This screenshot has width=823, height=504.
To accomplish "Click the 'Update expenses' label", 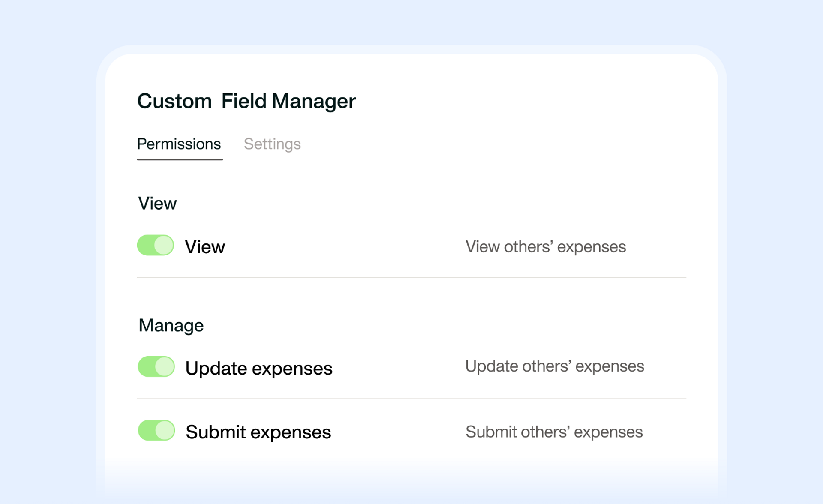I will click(x=259, y=369).
